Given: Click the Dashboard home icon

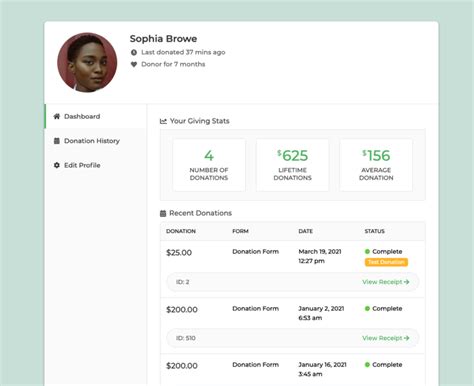Looking at the screenshot, I should (57, 116).
